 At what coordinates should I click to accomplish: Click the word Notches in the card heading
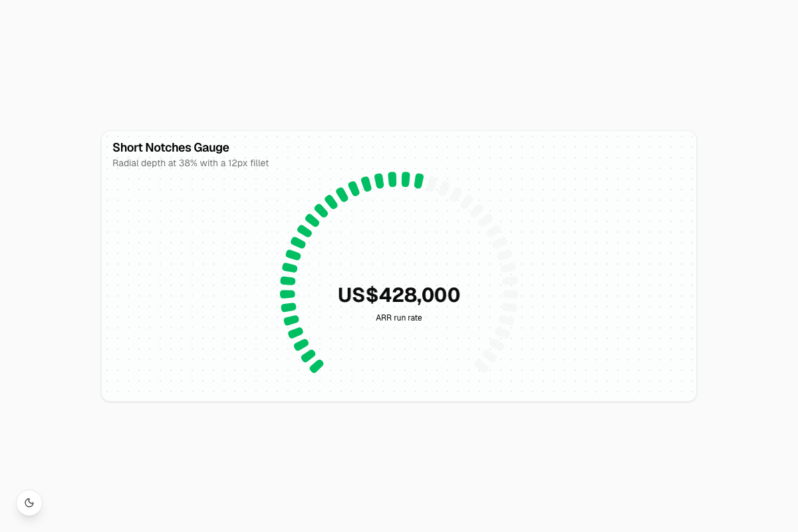168,148
